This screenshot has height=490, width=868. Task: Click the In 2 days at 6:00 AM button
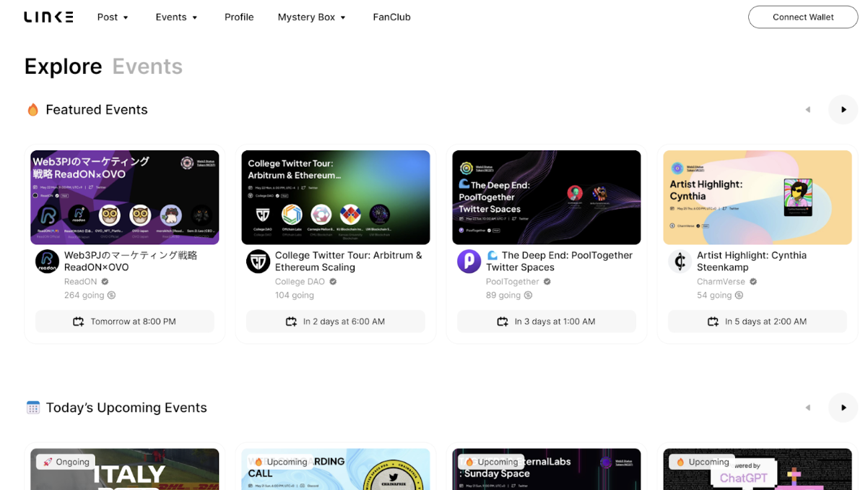click(336, 322)
